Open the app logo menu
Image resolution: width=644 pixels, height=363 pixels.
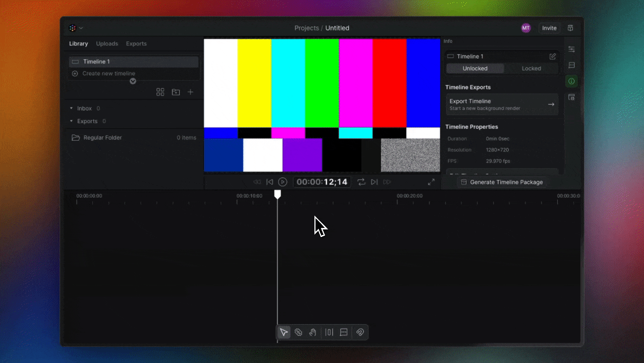[x=75, y=28]
